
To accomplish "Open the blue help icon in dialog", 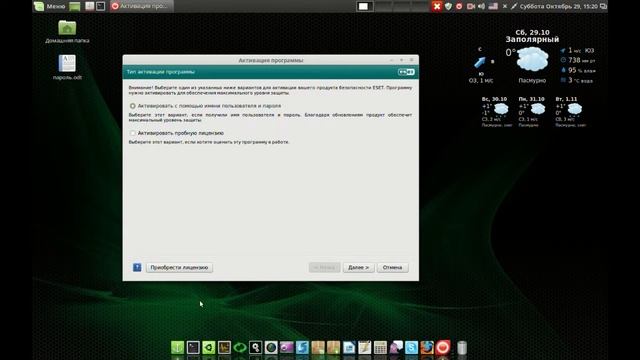I will 137,267.
